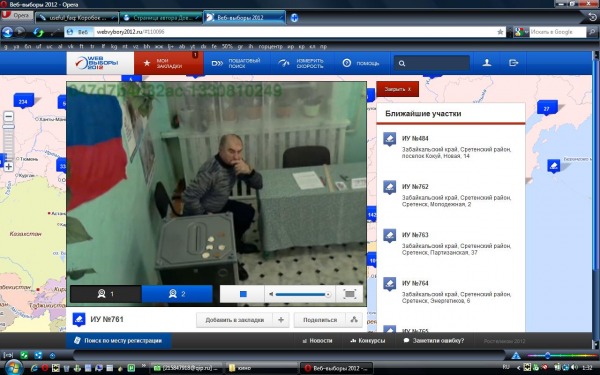Click the logout icon in header

514,63
